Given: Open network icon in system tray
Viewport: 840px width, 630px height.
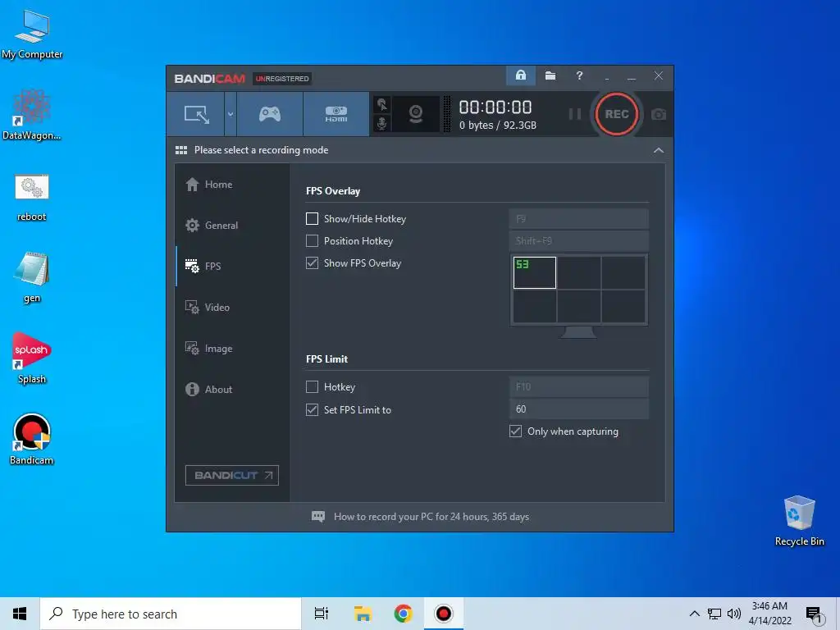Looking at the screenshot, I should tap(714, 614).
